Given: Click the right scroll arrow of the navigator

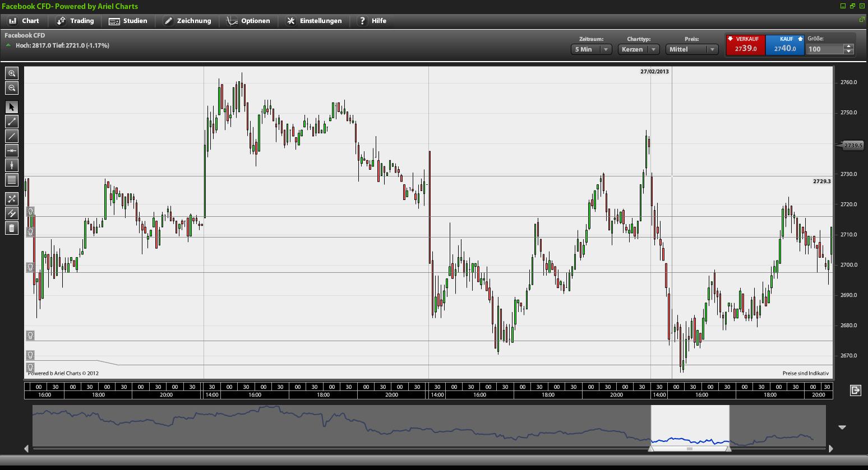Looking at the screenshot, I should pos(830,448).
